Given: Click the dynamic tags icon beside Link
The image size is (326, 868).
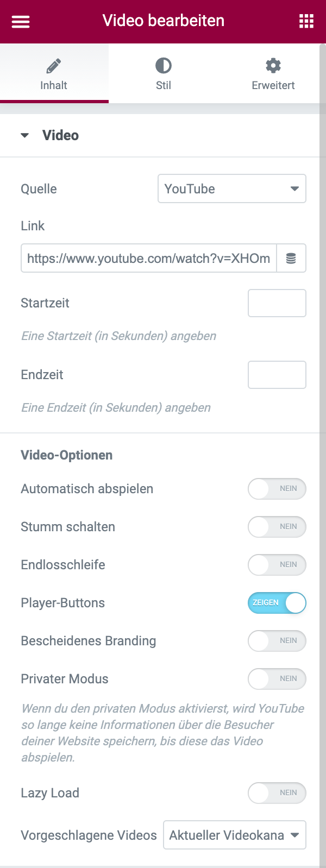Looking at the screenshot, I should click(291, 259).
